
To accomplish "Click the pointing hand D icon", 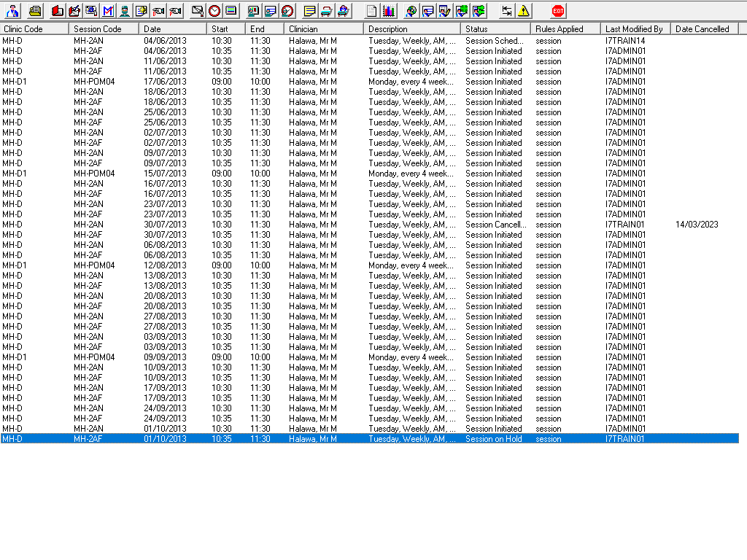I will 158,10.
